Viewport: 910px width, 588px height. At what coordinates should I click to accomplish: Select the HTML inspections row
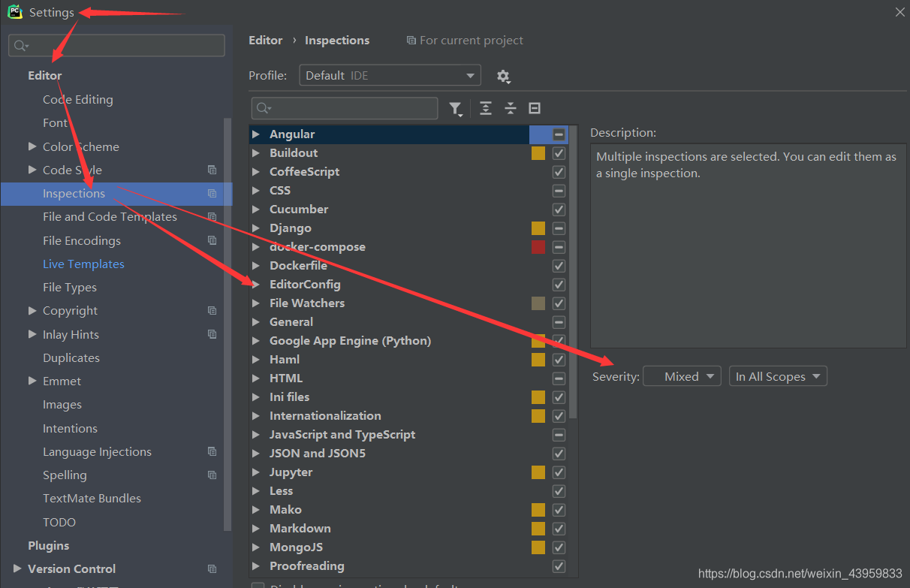[x=408, y=378]
